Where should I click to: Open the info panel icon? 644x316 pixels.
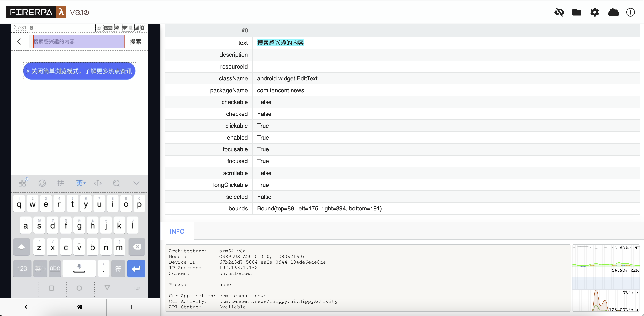click(x=631, y=12)
